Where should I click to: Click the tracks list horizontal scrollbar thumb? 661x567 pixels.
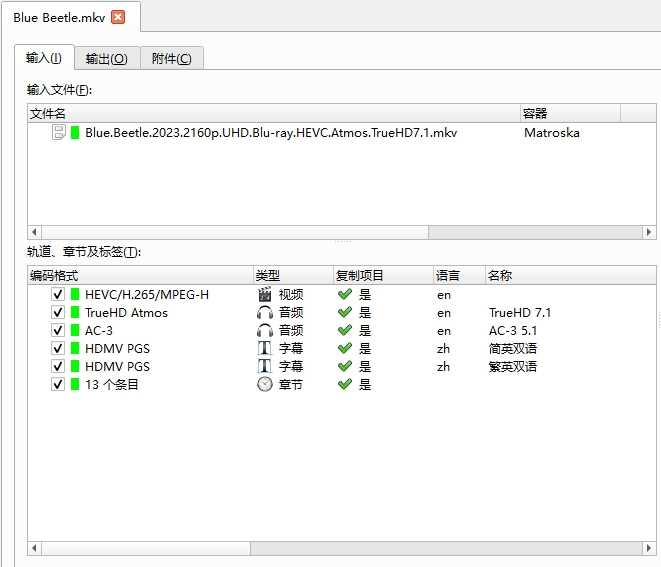coord(146,548)
